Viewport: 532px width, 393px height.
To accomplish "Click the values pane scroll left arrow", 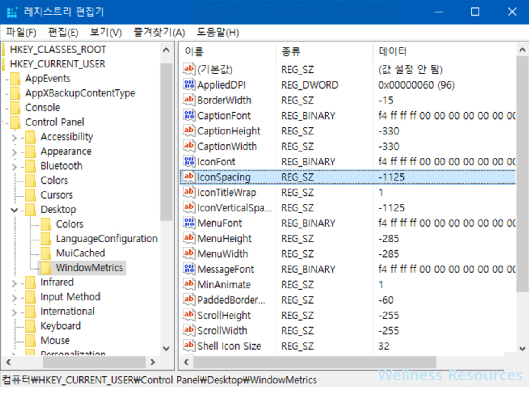I will click(x=187, y=362).
